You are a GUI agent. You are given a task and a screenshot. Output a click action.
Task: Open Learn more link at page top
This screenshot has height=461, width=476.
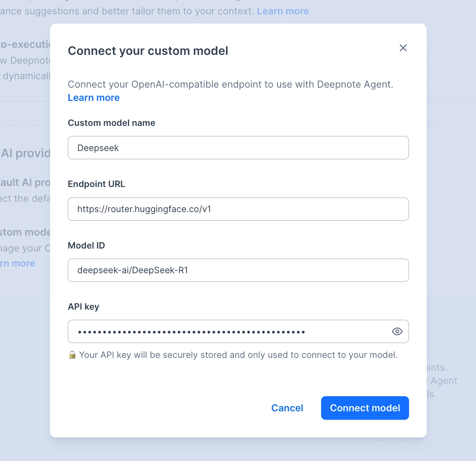click(x=283, y=11)
